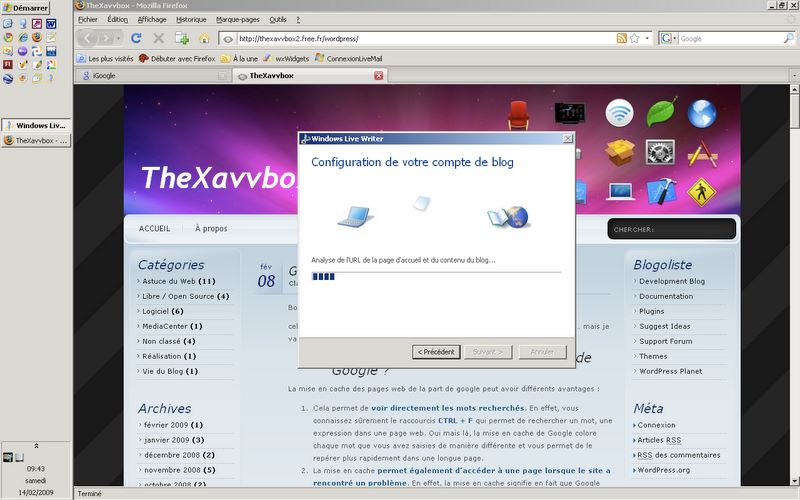Open the Édition menu

point(117,19)
